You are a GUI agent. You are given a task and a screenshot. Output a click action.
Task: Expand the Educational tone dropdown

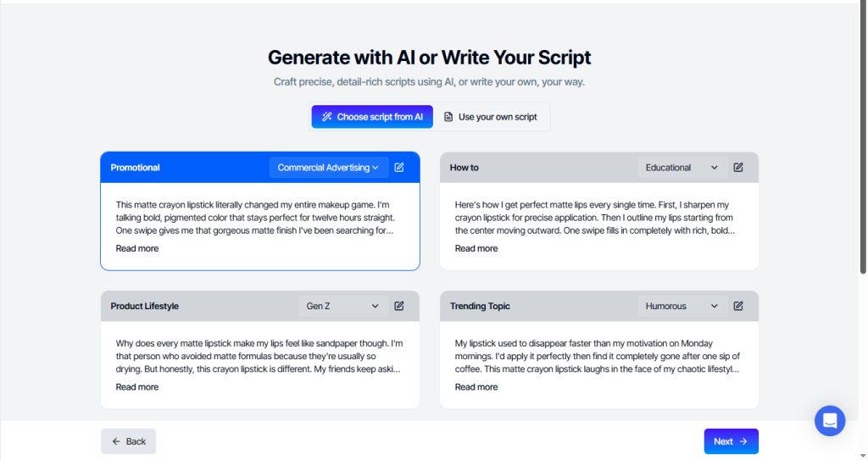tap(681, 168)
